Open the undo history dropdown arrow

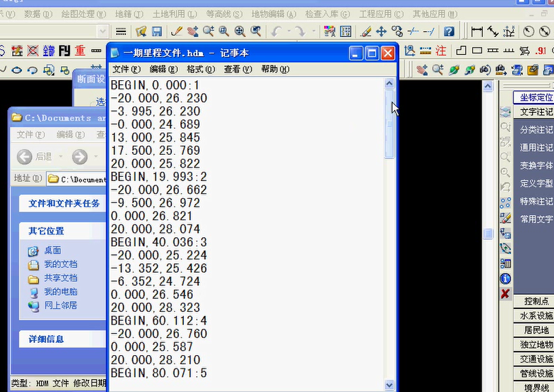point(288,31)
